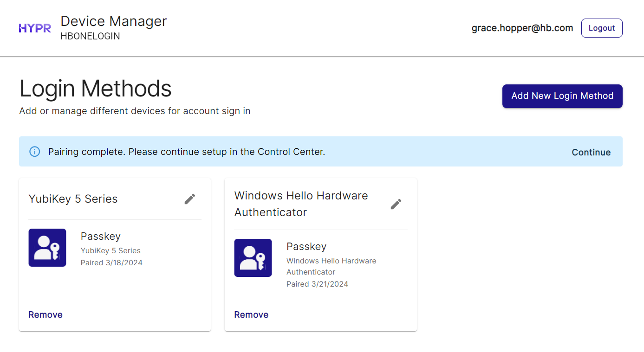
Task: Select the YubiKey 5 Series card title
Action: coord(73,199)
